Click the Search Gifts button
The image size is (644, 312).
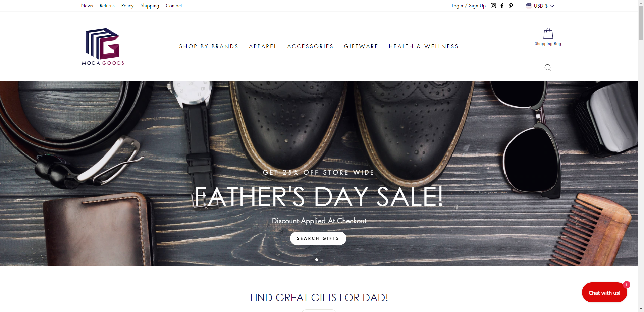[318, 238]
